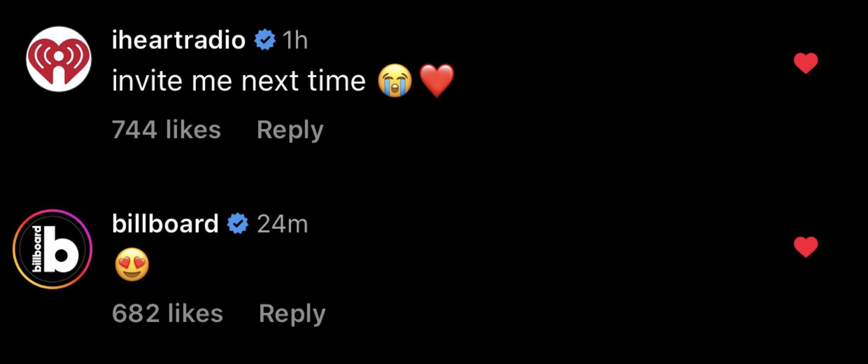
Task: Open iheartradio's profile picture
Action: pos(58,59)
